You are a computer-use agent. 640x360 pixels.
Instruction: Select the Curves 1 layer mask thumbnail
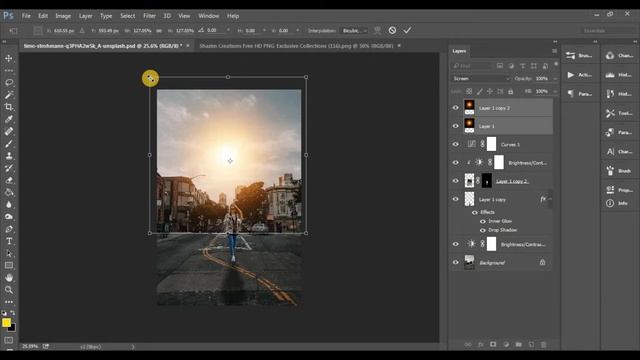click(491, 144)
